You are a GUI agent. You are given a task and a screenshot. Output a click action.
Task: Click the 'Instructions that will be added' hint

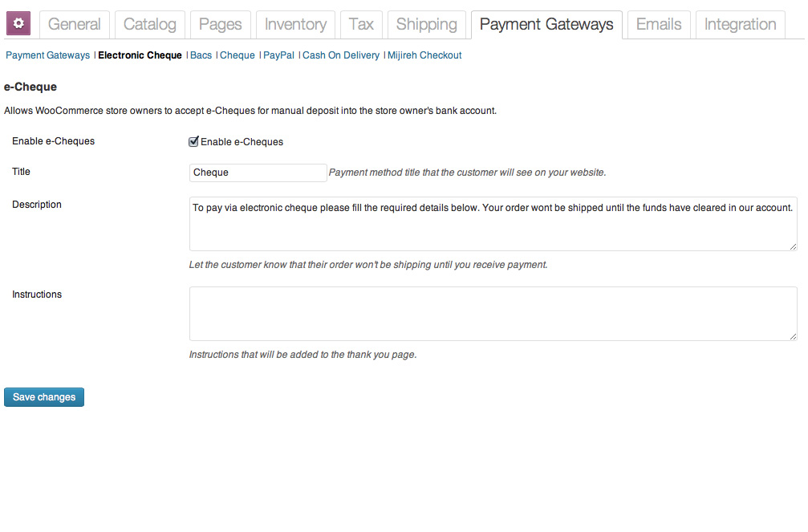point(303,355)
